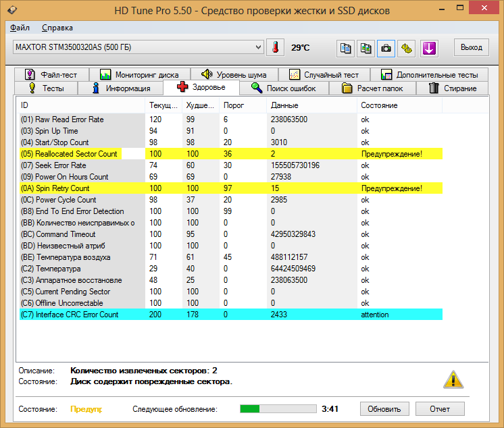Select the Здоровье tab

(x=201, y=87)
